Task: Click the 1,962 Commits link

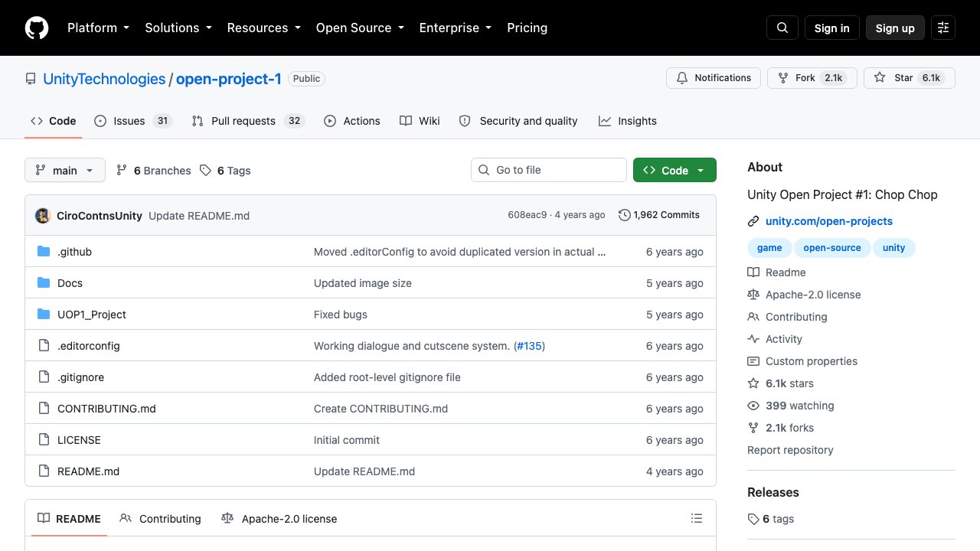Action: click(659, 215)
